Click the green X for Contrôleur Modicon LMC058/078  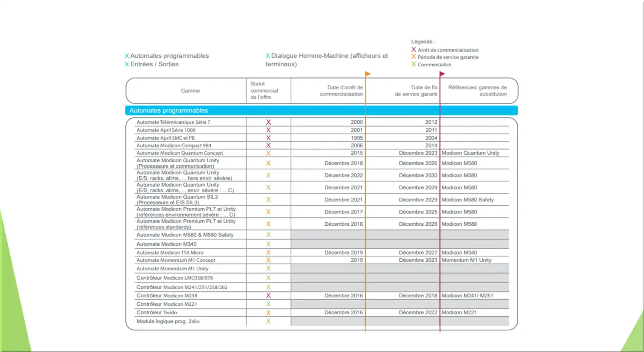coord(268,278)
